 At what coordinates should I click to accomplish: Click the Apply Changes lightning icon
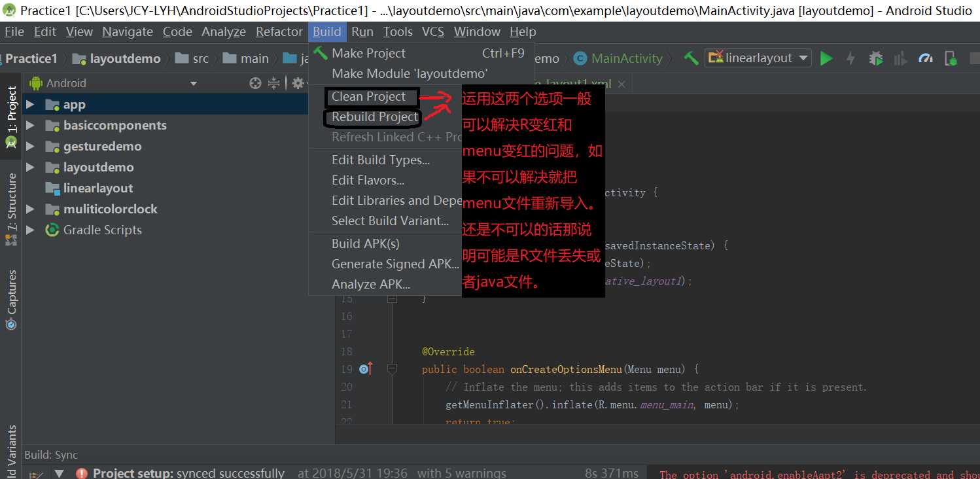point(850,58)
